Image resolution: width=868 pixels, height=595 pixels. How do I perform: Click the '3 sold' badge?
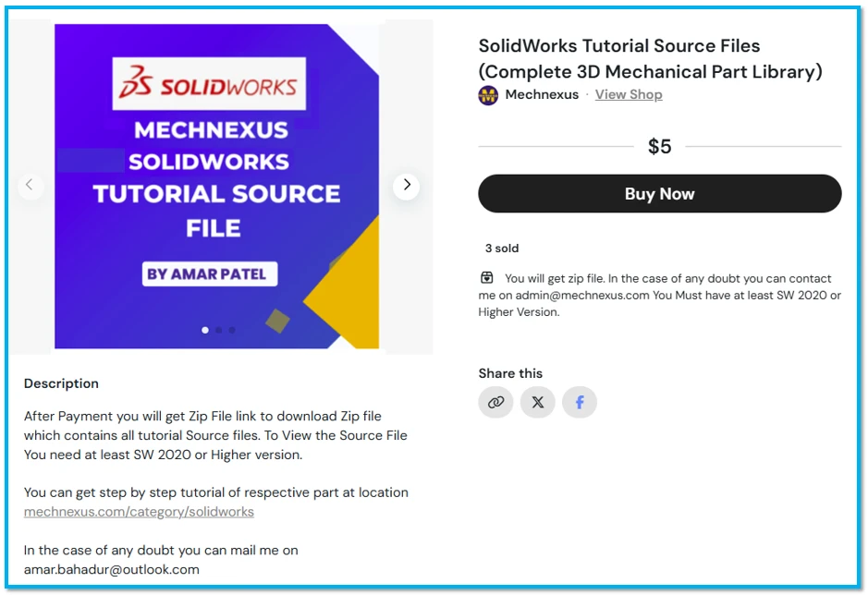coord(502,249)
